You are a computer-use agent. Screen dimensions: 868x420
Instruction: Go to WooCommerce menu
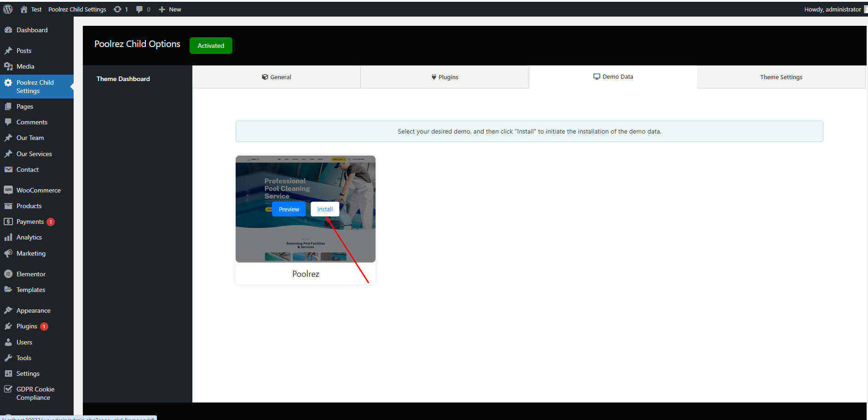(38, 190)
